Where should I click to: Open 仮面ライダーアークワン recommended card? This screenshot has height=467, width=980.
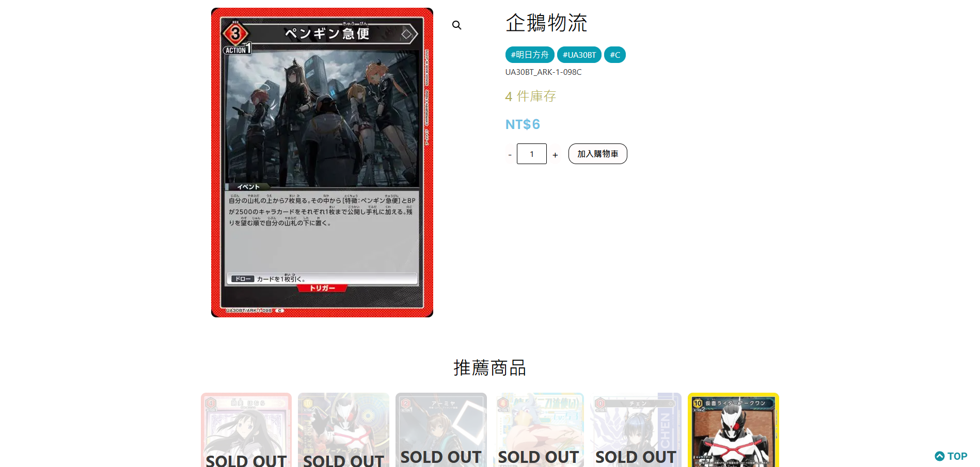point(733,430)
